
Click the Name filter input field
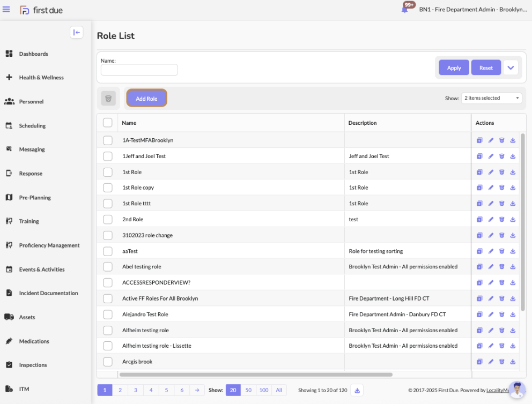pyautogui.click(x=139, y=70)
